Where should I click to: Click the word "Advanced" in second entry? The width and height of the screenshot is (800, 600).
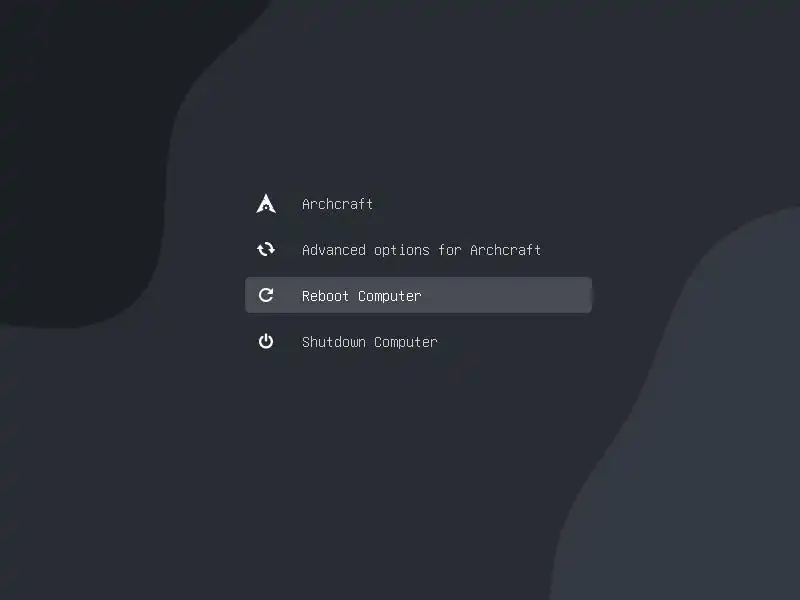[x=334, y=250]
